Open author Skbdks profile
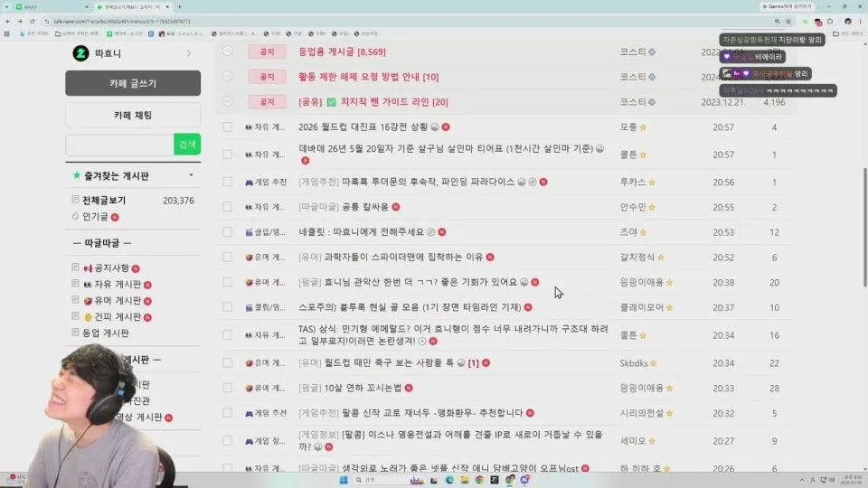The width and height of the screenshot is (868, 488). (634, 363)
